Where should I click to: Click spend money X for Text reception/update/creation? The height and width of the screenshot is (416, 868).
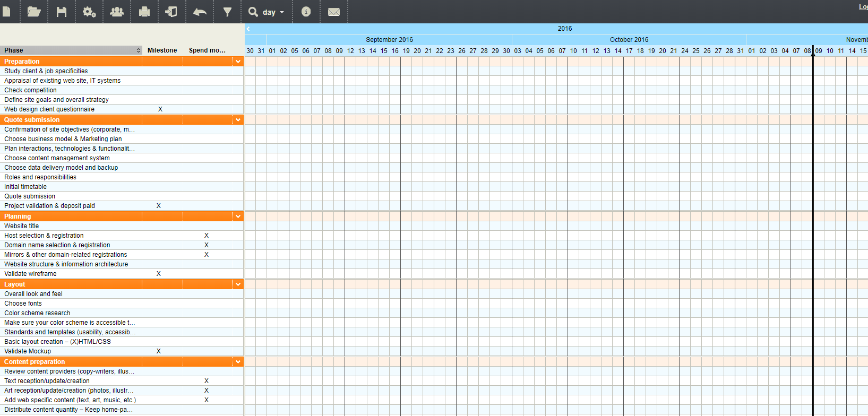207,381
